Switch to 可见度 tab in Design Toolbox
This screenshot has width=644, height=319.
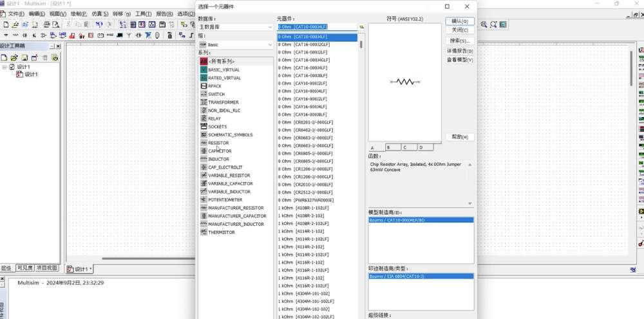(24, 268)
